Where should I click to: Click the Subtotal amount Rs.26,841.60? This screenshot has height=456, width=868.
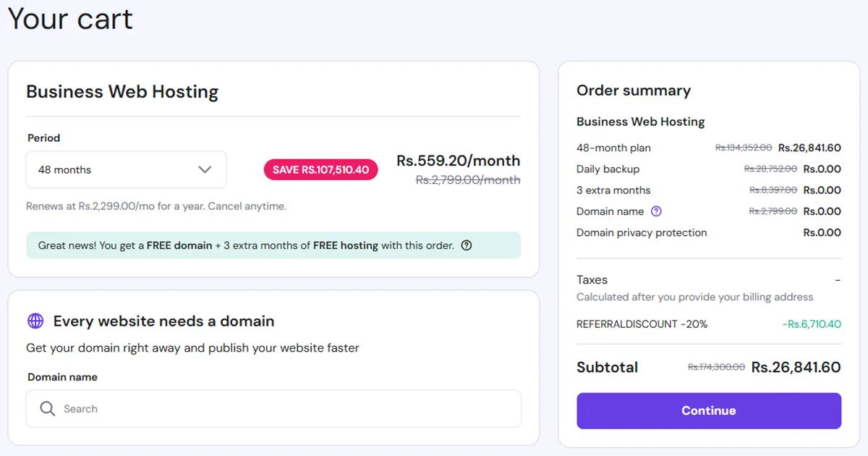click(796, 367)
